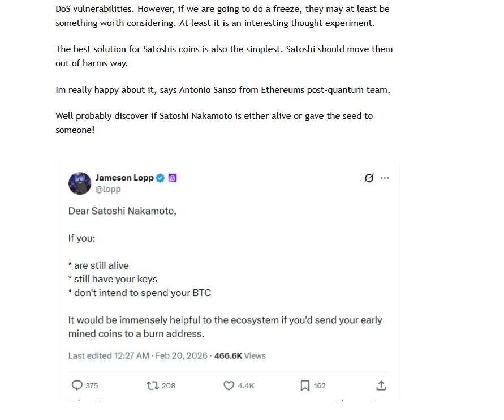The width and height of the screenshot is (504, 420).
Task: Open the Jameson Lopp name link
Action: coord(124,178)
